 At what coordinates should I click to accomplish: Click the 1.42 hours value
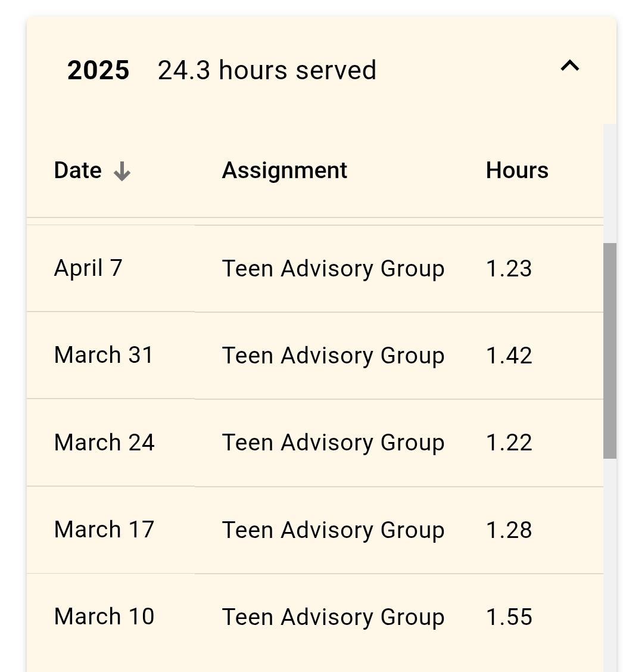coord(509,356)
